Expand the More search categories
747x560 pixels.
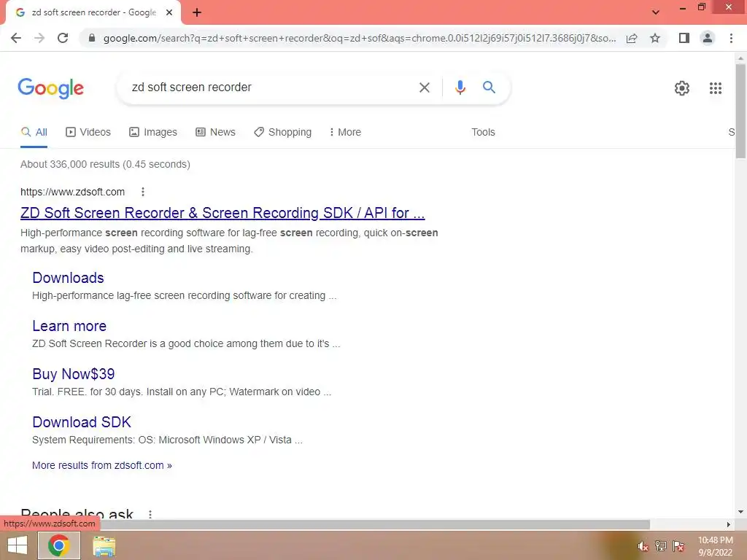345,133
